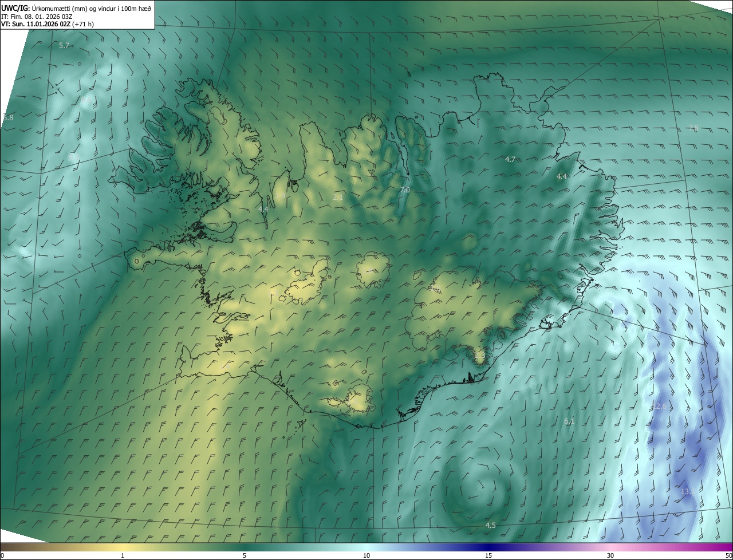
Task: Click the 7.0 value label
Action: pyautogui.click(x=404, y=190)
